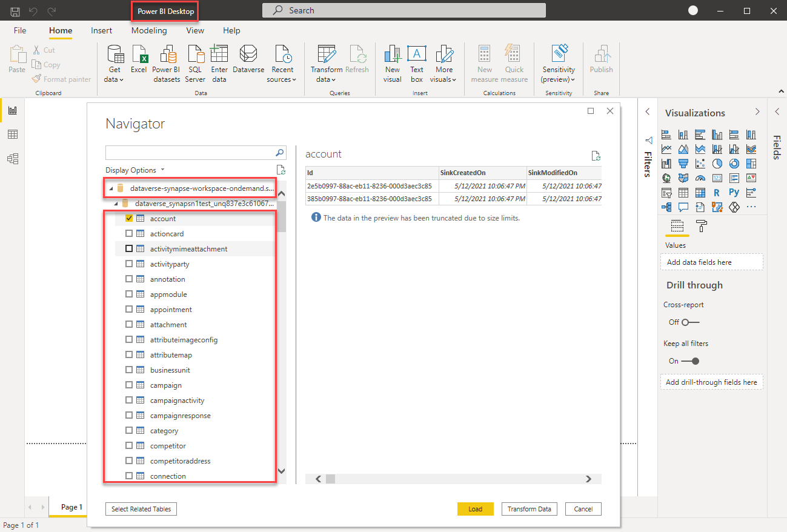The width and height of the screenshot is (787, 532).
Task: Switch to Report view in the left sidebar
Action: pos(13,110)
